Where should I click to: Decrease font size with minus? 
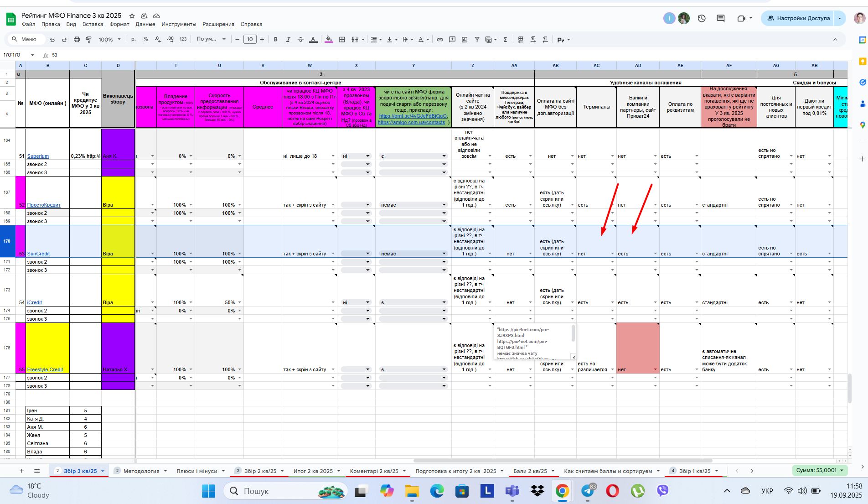coord(237,40)
